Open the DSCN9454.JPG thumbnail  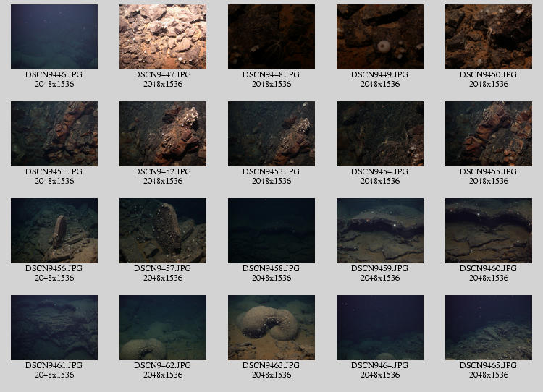[x=380, y=134]
